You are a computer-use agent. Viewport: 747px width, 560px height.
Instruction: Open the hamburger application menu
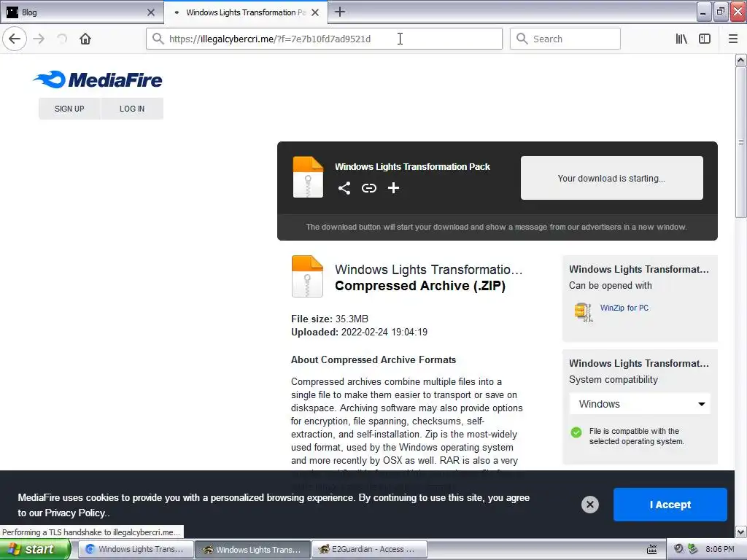point(733,39)
